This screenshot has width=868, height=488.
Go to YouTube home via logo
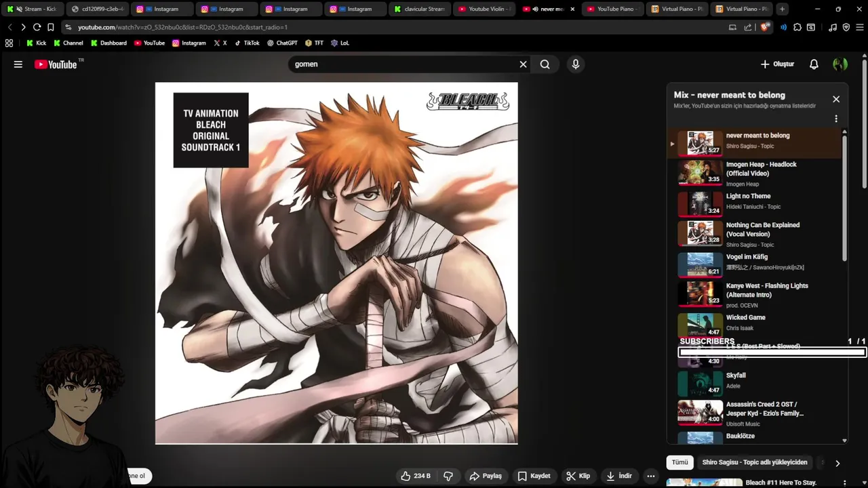pos(56,64)
